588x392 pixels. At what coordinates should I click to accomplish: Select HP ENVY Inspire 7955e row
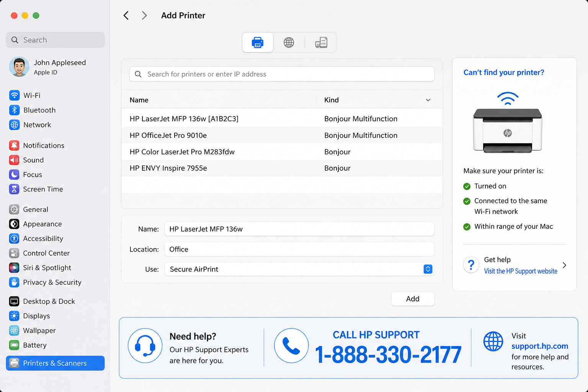(282, 168)
